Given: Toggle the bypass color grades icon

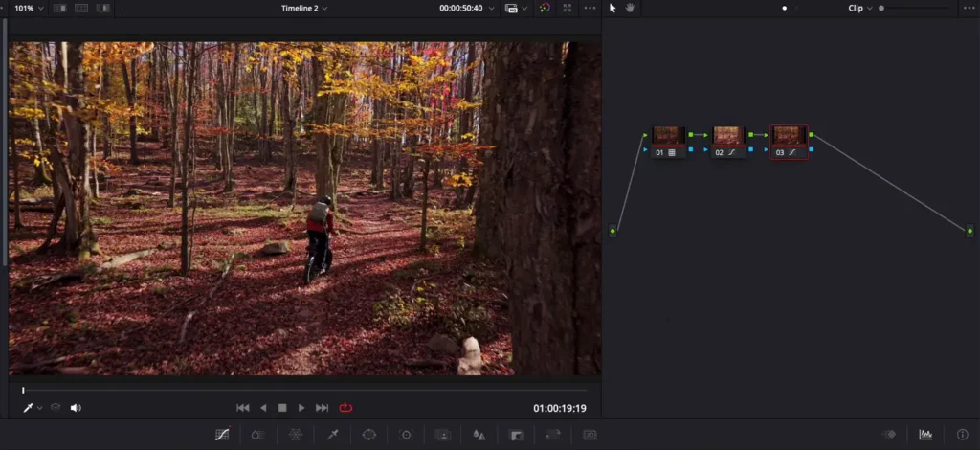Looking at the screenshot, I should [x=545, y=8].
